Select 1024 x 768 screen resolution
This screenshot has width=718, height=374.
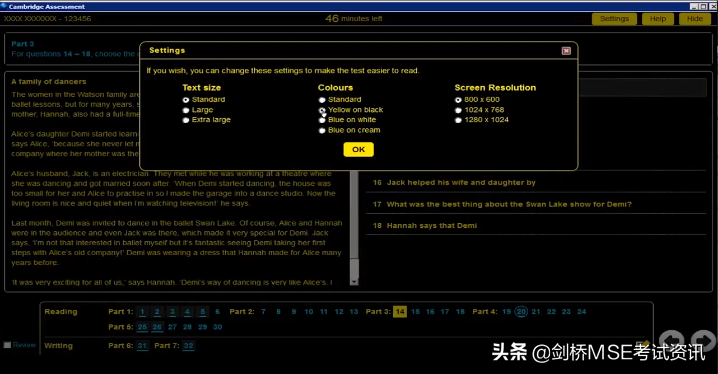coord(458,110)
